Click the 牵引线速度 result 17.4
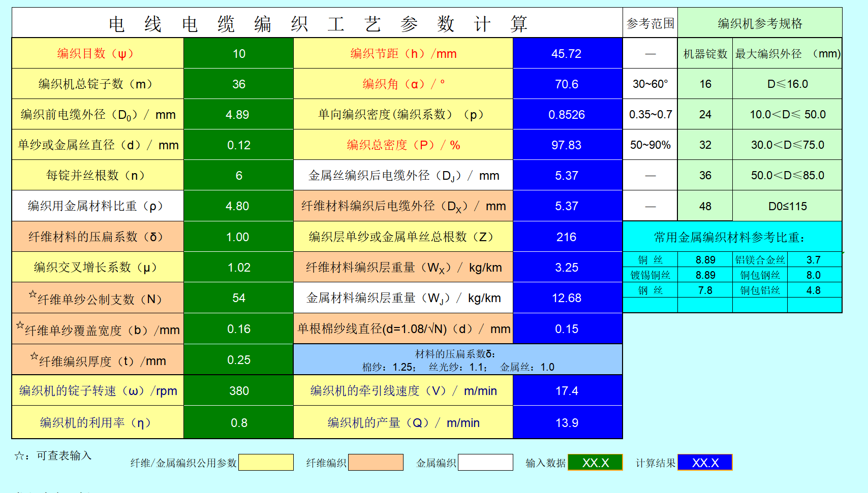The width and height of the screenshot is (868, 493). tap(567, 390)
